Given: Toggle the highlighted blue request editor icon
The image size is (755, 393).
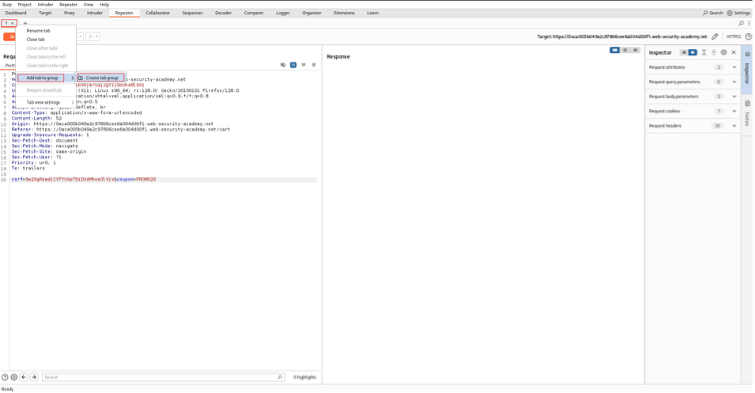Looking at the screenshot, I should (x=293, y=65).
